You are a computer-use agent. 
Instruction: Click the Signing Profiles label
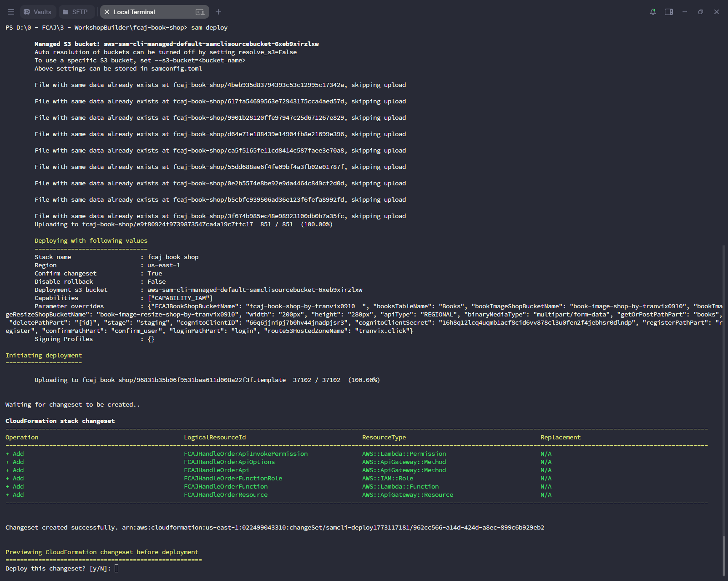click(64, 339)
